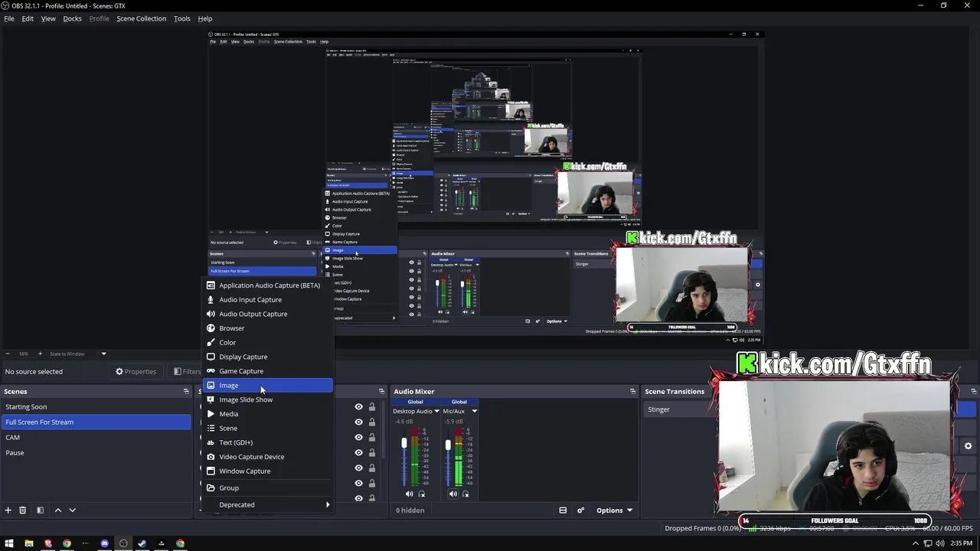The image size is (980, 551).
Task: Select Image Slide Show source
Action: tap(268, 399)
